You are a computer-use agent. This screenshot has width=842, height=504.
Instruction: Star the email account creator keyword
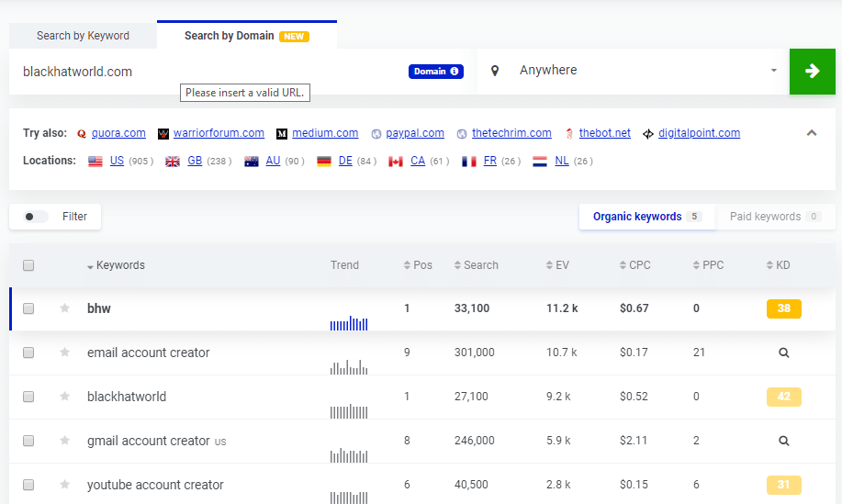tap(65, 353)
